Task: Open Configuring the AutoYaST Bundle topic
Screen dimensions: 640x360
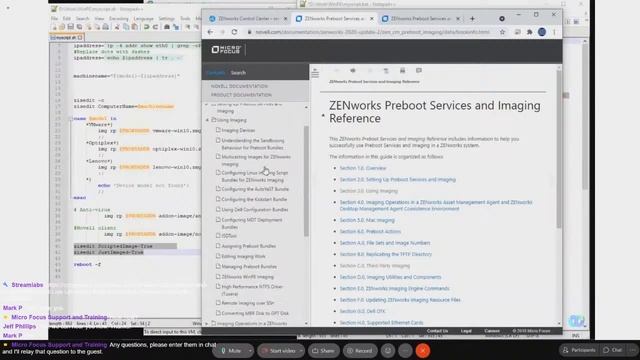Action: pyautogui.click(x=255, y=189)
